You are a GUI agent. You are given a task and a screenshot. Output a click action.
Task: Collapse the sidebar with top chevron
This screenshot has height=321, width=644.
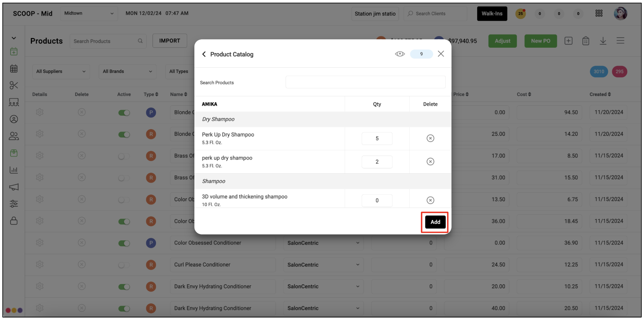click(14, 38)
